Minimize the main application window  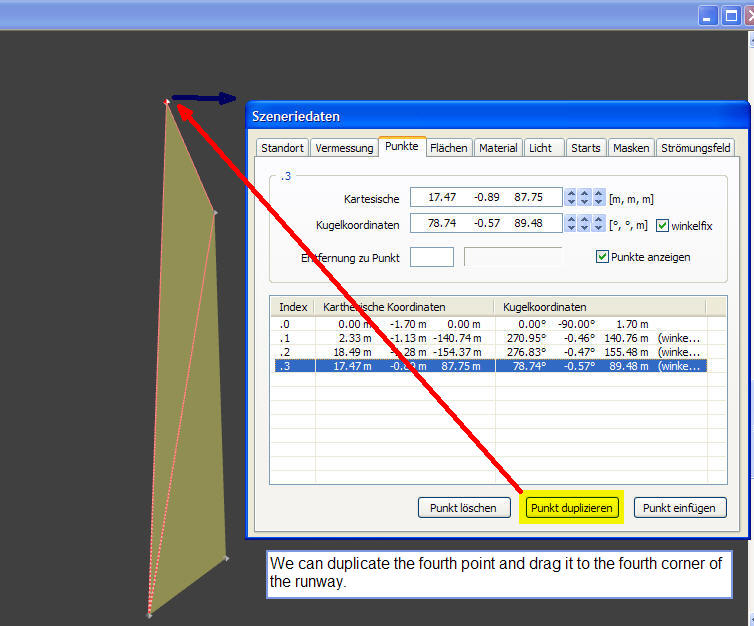[x=707, y=16]
